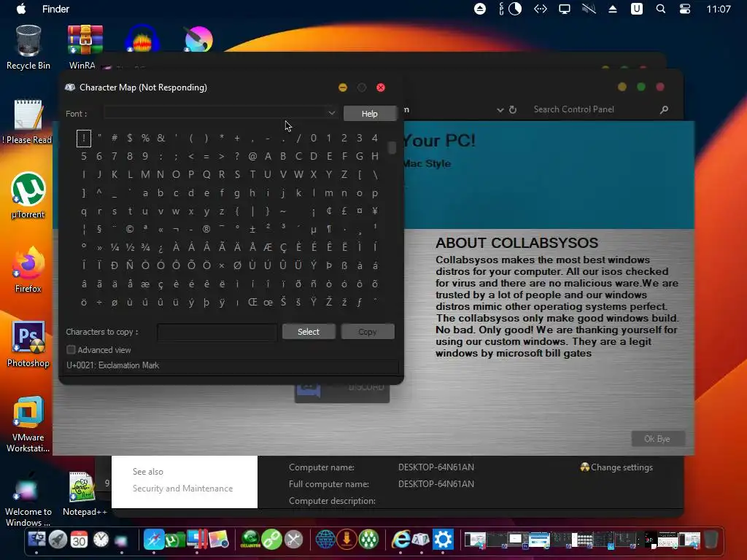
Task: Open blue settings gear dock icon
Action: [443, 540]
